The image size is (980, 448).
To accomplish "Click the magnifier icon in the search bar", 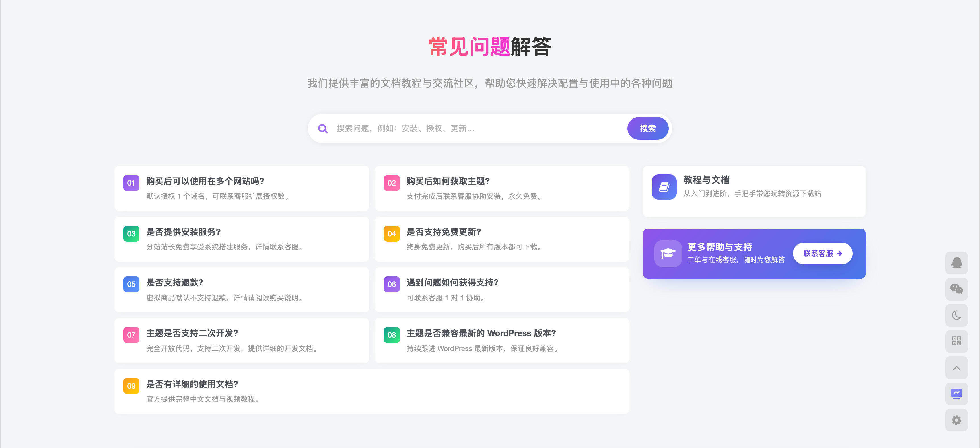I will (323, 129).
